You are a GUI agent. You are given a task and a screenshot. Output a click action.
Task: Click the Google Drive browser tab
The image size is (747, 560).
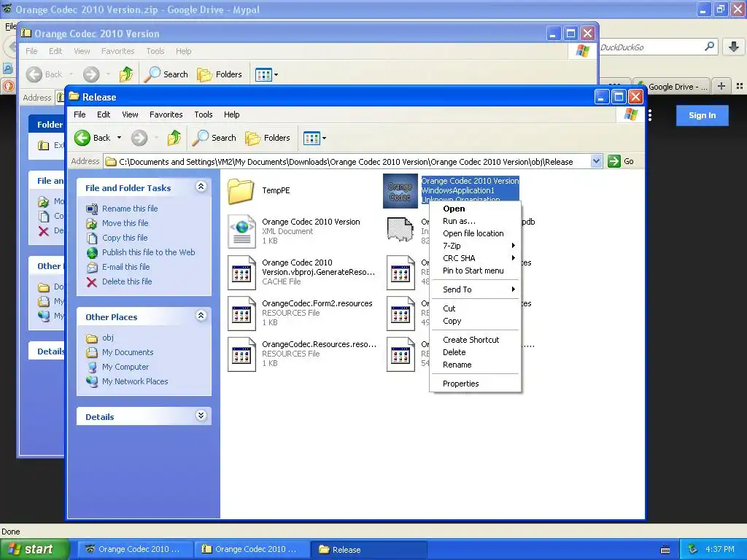tap(672, 86)
